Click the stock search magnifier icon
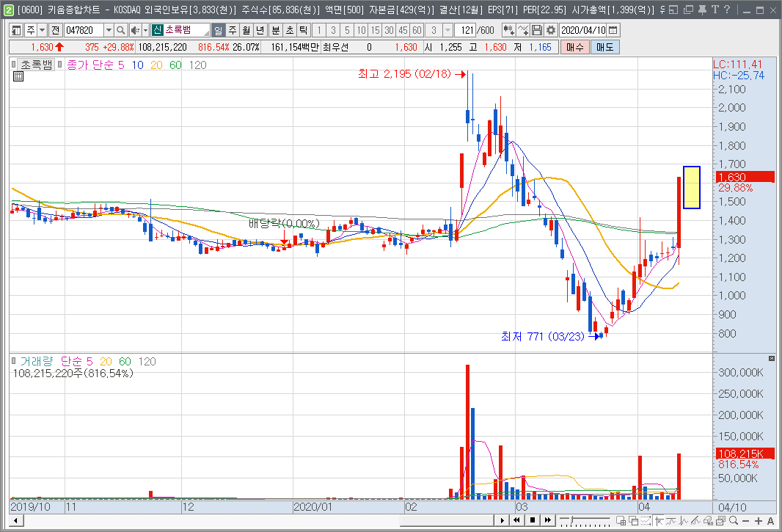782x532 pixels. (x=120, y=30)
